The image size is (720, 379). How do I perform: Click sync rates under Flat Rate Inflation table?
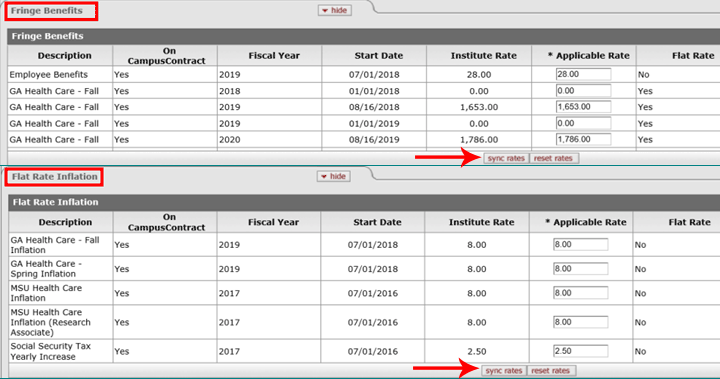pyautogui.click(x=504, y=371)
